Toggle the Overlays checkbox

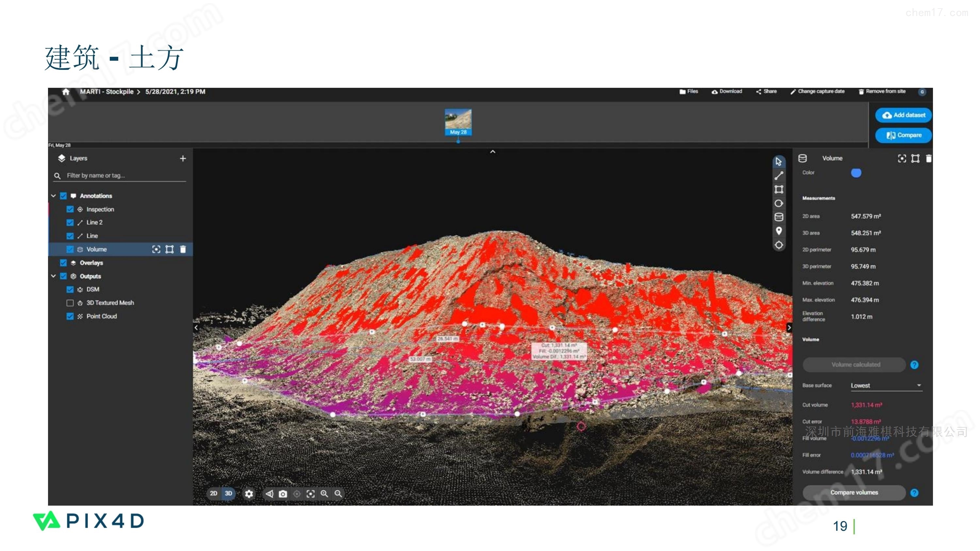click(x=63, y=263)
